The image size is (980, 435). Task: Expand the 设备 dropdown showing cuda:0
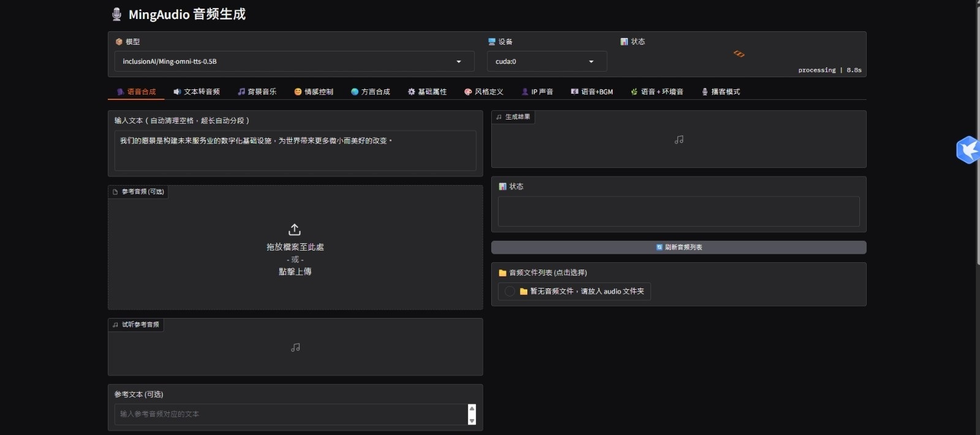pos(546,61)
